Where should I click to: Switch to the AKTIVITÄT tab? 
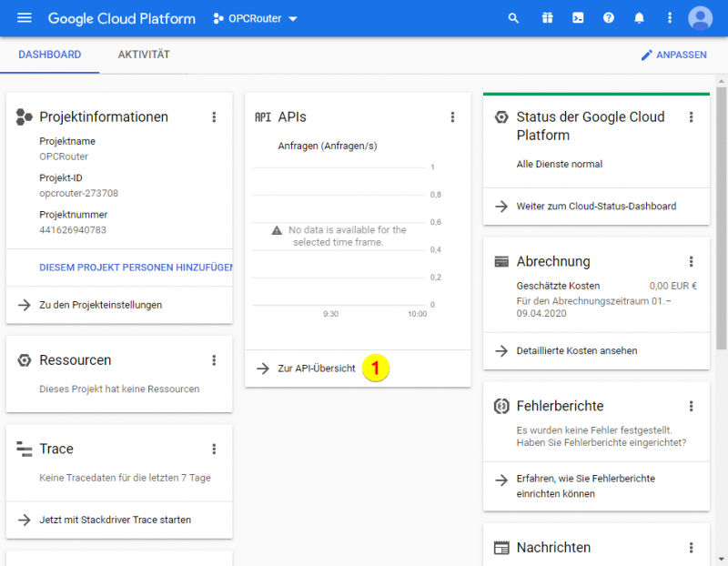point(143,55)
